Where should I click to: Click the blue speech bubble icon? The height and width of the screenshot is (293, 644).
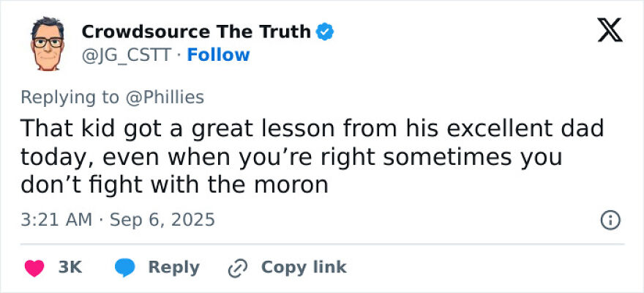coord(125,268)
